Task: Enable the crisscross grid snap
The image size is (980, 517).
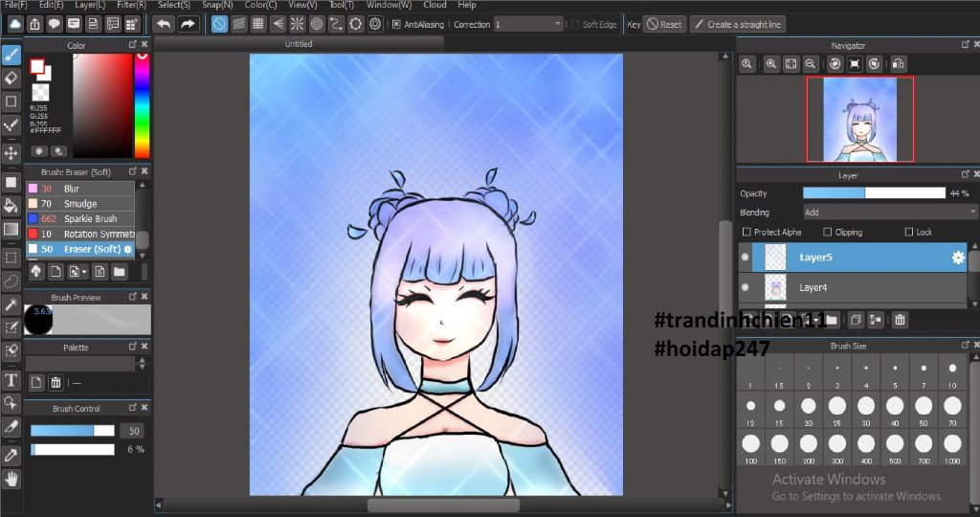Action: point(258,24)
